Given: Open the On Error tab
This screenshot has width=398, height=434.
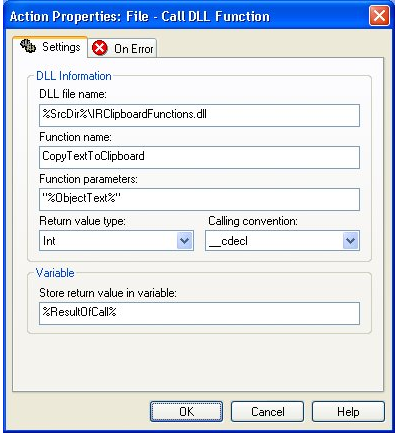Looking at the screenshot, I should tap(122, 48).
